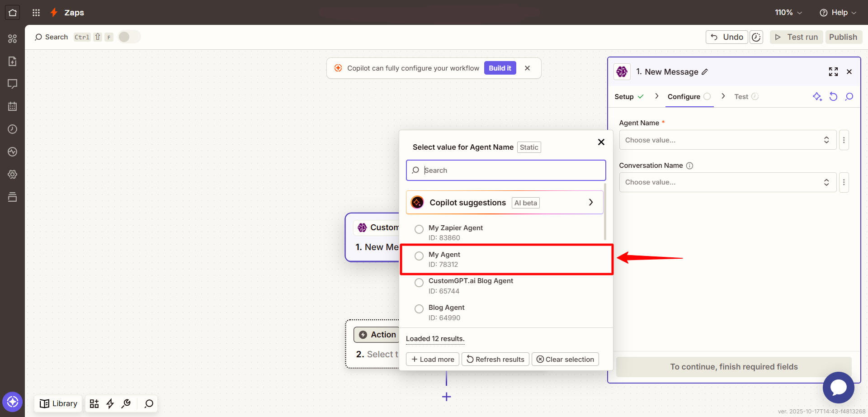Close the Select value for Agent Name popup
Image resolution: width=868 pixels, height=417 pixels.
pos(601,142)
